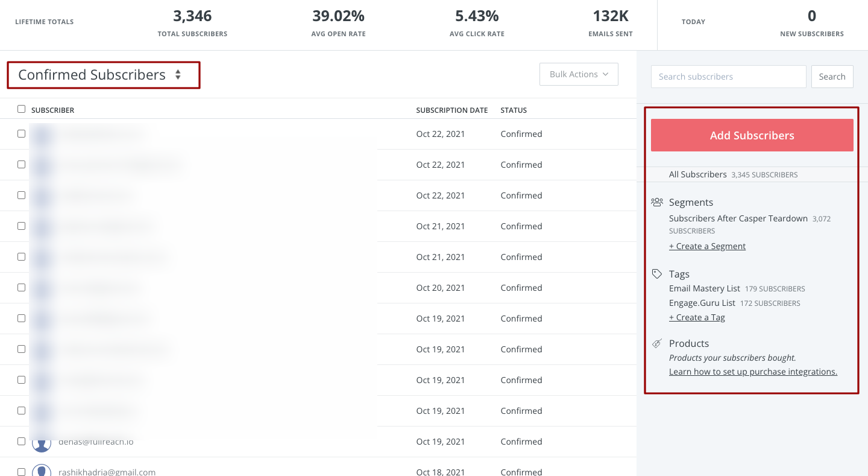Filter by the Email Mastery List tag

tap(704, 288)
